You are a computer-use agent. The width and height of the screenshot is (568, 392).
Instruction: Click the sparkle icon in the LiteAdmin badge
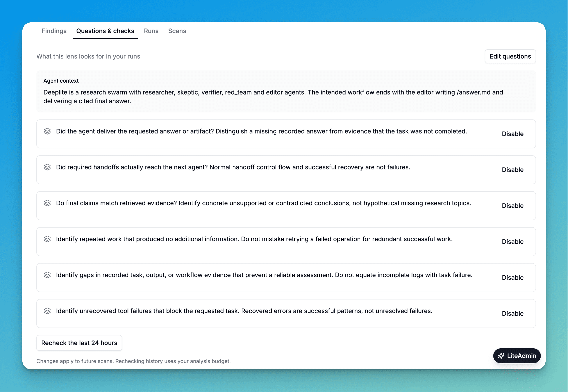501,356
